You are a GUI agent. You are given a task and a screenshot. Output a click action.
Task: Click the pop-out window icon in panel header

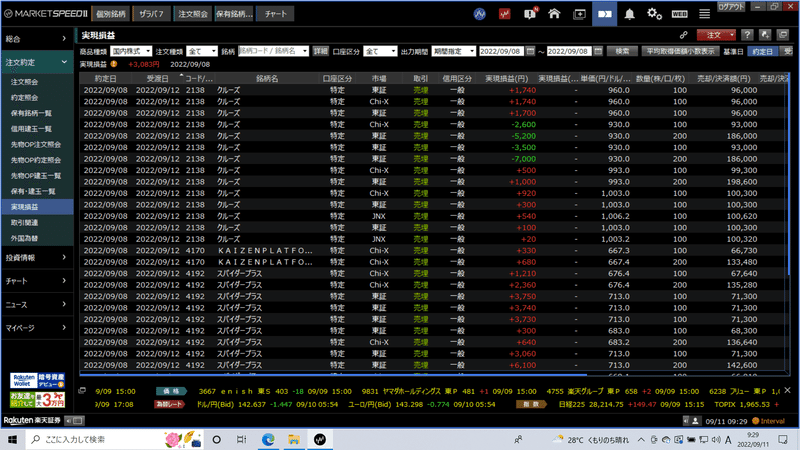(x=783, y=35)
